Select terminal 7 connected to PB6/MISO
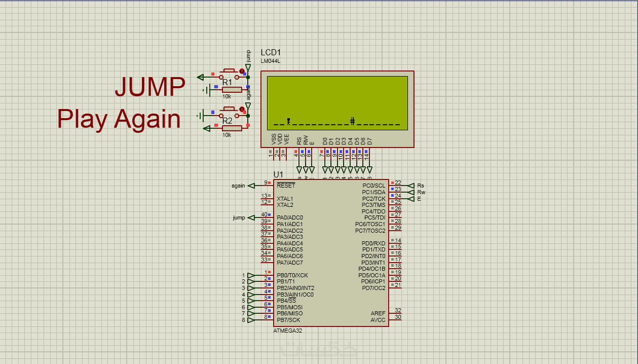This screenshot has height=364, width=638. (251, 314)
